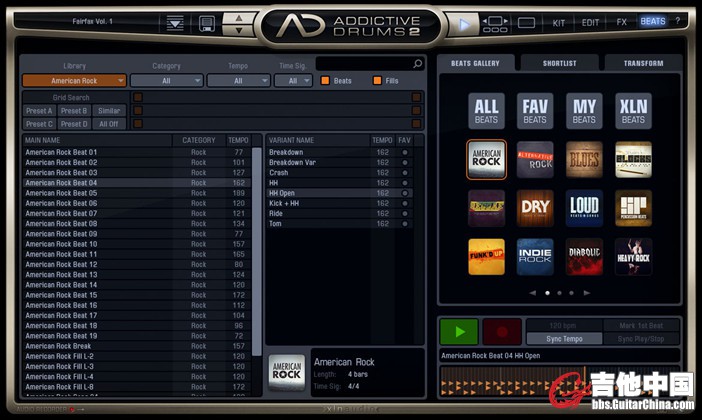The height and width of the screenshot is (420, 702).
Task: Click the beat search input field
Action: 370,64
